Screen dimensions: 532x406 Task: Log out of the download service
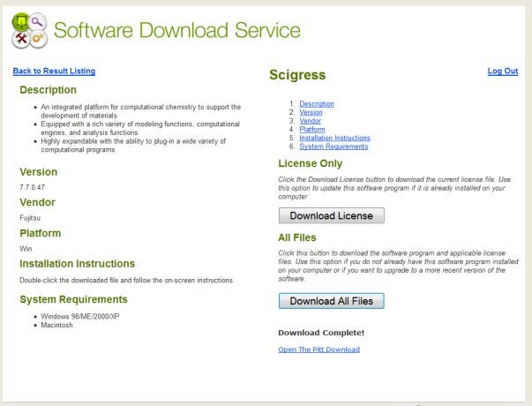pyautogui.click(x=503, y=71)
